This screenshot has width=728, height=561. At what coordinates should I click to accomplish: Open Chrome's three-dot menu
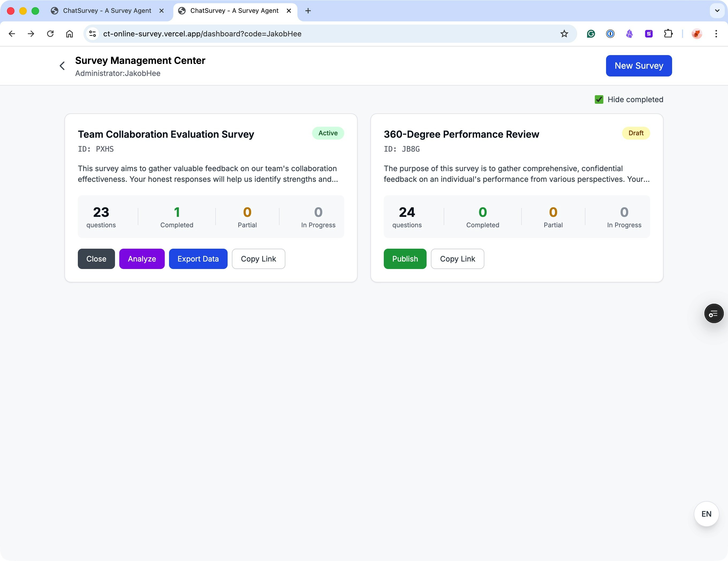pos(716,34)
